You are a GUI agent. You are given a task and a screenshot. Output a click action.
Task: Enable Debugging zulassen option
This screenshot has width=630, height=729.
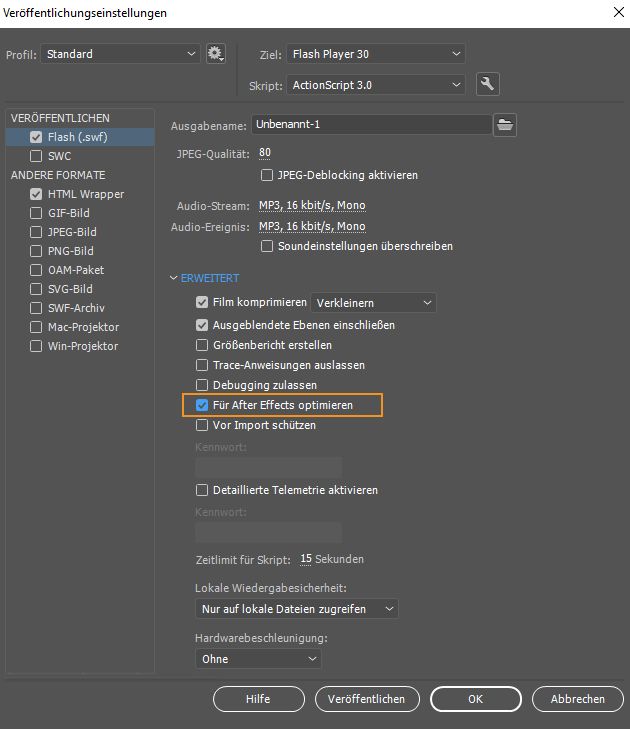coord(202,385)
